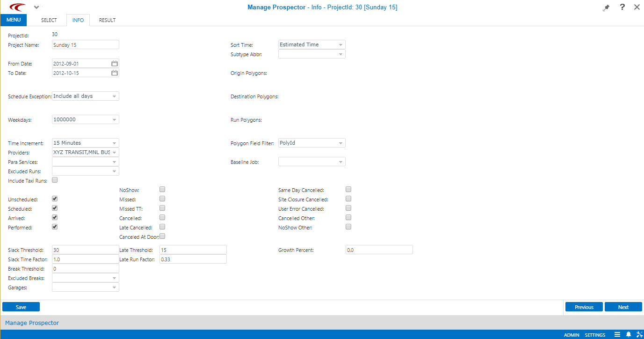Enable the Include Taxi Runs checkbox
The height and width of the screenshot is (339, 644).
(54, 179)
